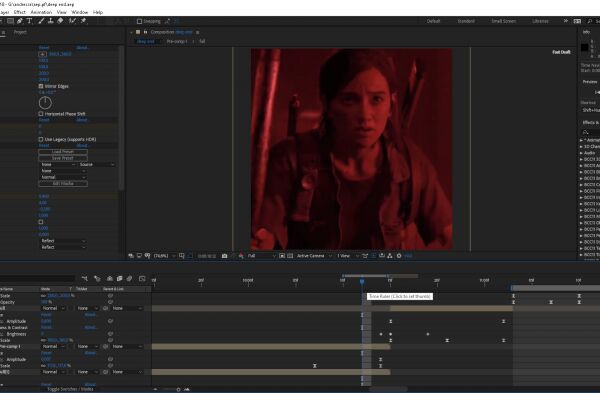
Task: Click the Always Preview This View icon
Action: (x=131, y=256)
